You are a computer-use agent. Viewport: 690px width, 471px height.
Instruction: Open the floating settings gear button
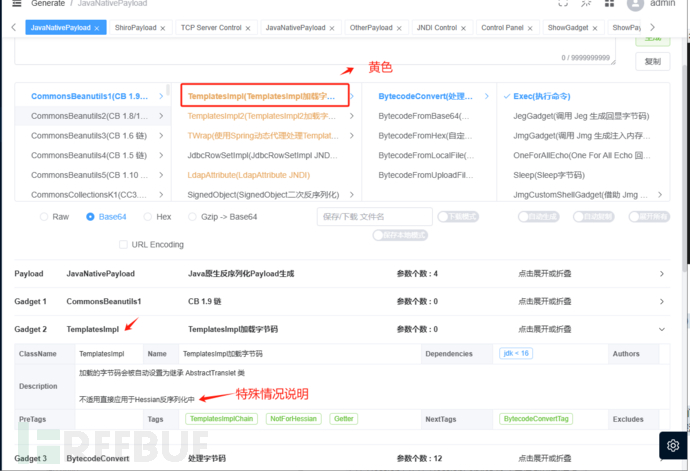[x=673, y=445]
